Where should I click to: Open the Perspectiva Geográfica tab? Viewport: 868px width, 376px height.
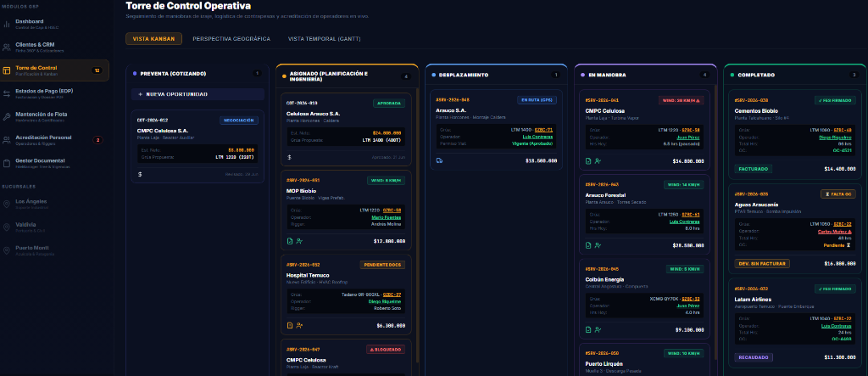(231, 39)
